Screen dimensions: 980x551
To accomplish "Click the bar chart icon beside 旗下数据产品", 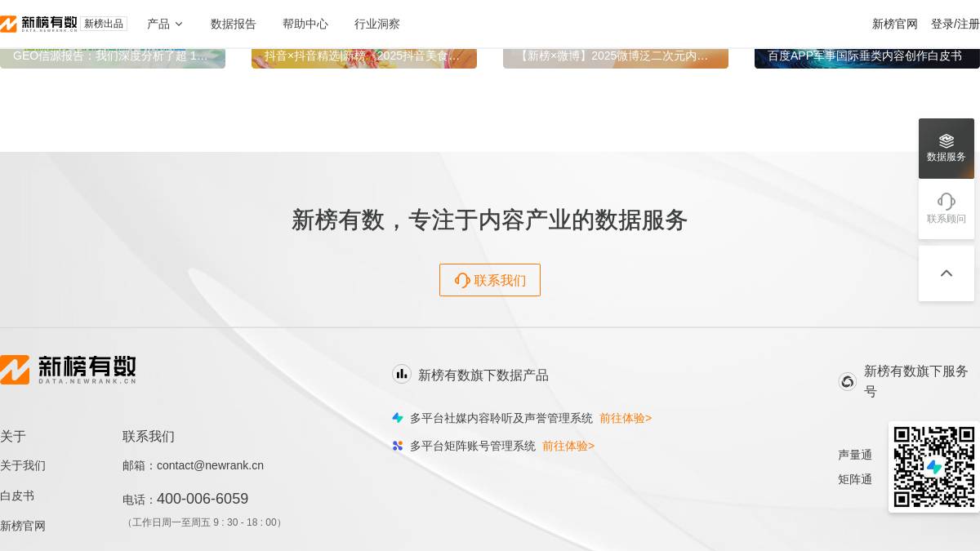I will click(402, 374).
